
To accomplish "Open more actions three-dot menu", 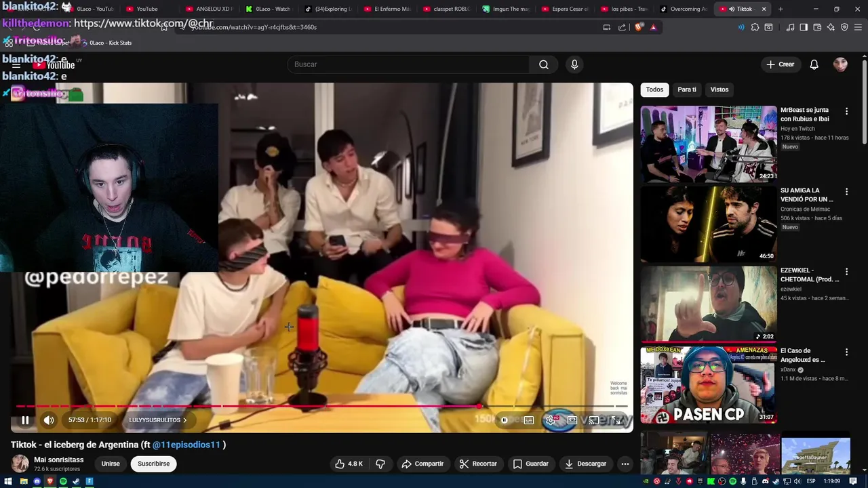I will (x=625, y=464).
